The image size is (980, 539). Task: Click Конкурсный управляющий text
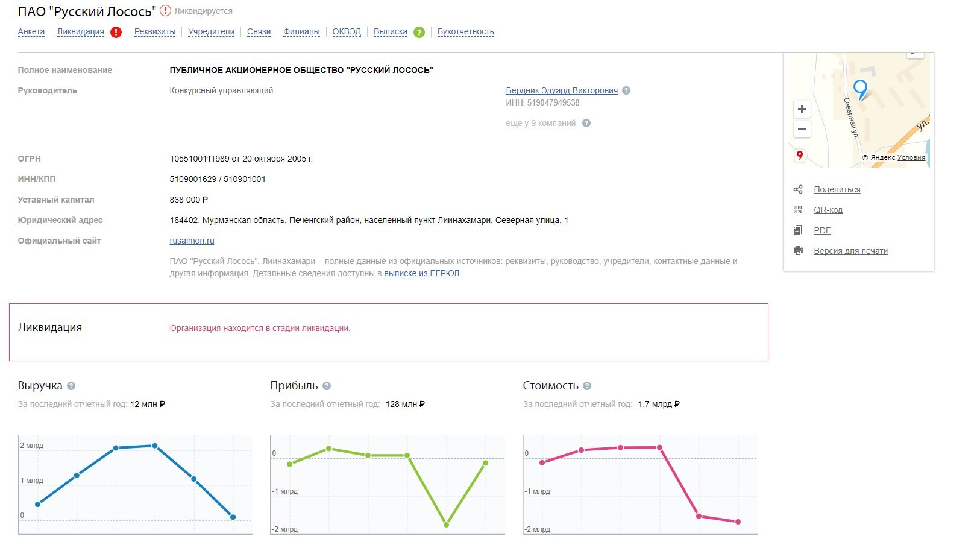pyautogui.click(x=221, y=91)
